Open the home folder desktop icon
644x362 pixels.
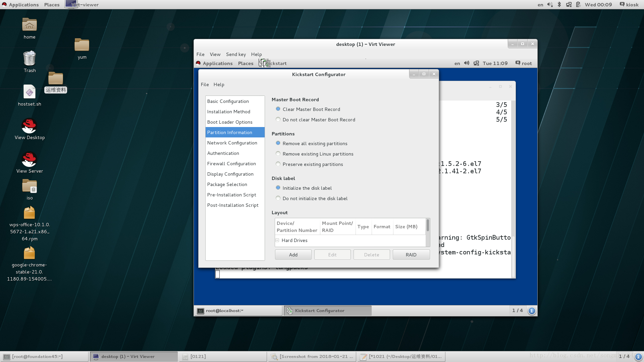[x=30, y=25]
